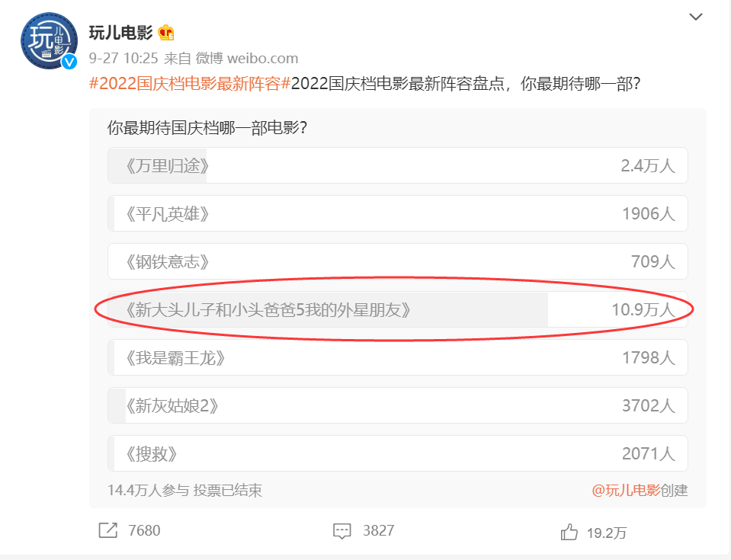Screen dimensions: 731x560
Task: Click the repost share icon
Action: tap(108, 530)
